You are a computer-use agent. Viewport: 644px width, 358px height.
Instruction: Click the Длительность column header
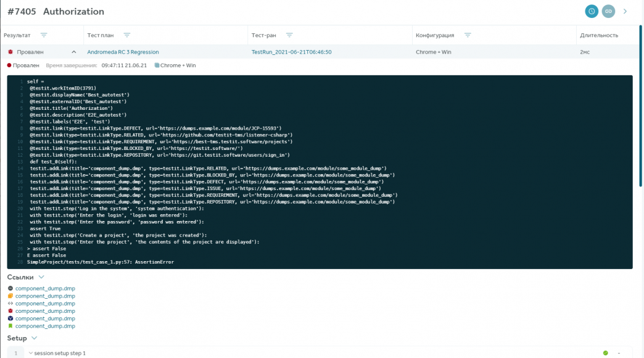(598, 35)
